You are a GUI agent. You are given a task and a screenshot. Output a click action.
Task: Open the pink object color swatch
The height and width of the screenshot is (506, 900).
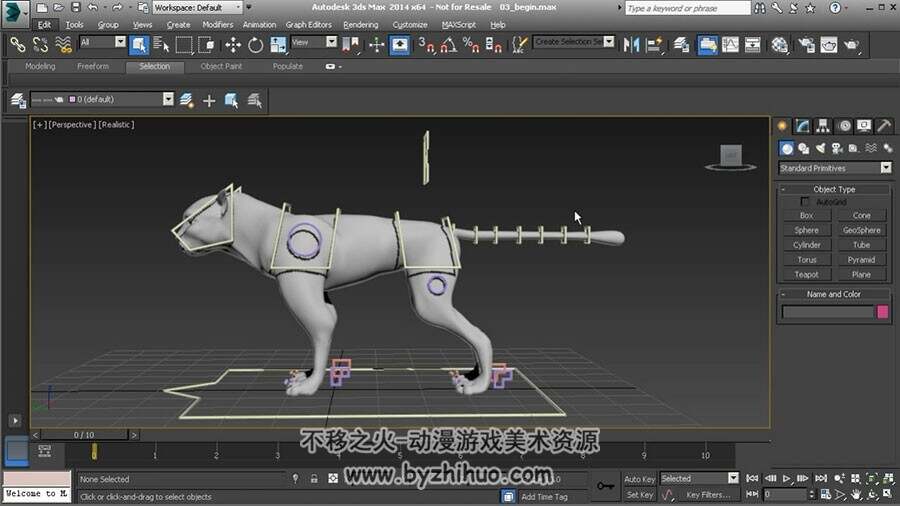(883, 312)
